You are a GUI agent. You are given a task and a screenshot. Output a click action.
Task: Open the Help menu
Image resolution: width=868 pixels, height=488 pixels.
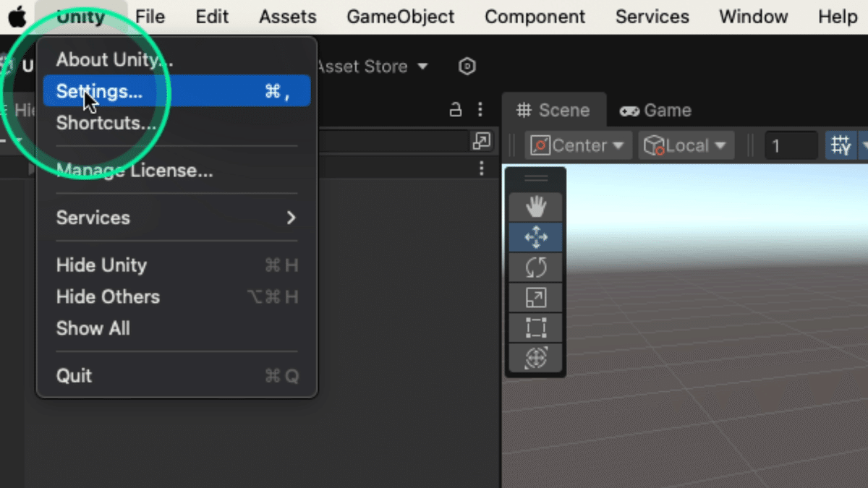[x=838, y=17]
